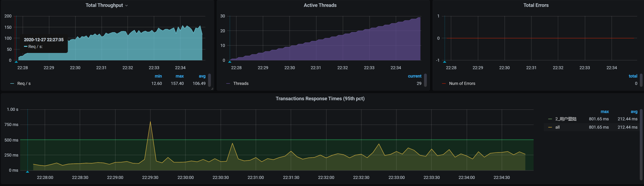Sort Total Throughput legend by min
Viewport: 644px width, 186px height.
point(158,76)
